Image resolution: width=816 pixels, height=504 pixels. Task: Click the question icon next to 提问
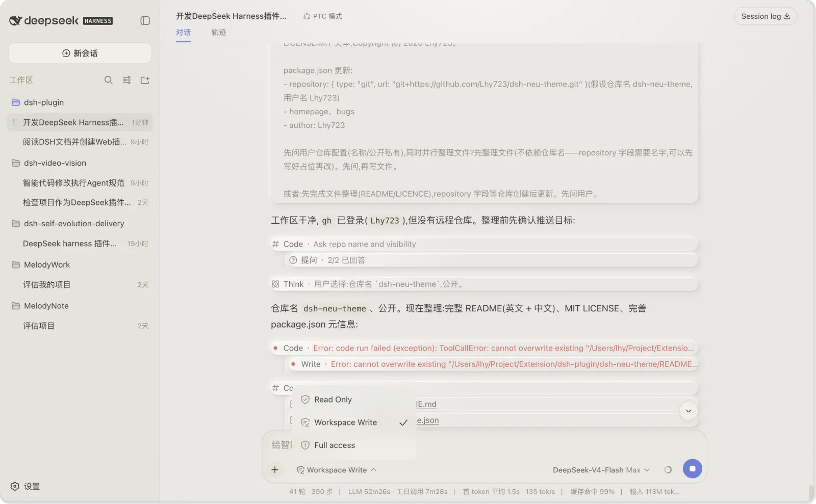(293, 260)
